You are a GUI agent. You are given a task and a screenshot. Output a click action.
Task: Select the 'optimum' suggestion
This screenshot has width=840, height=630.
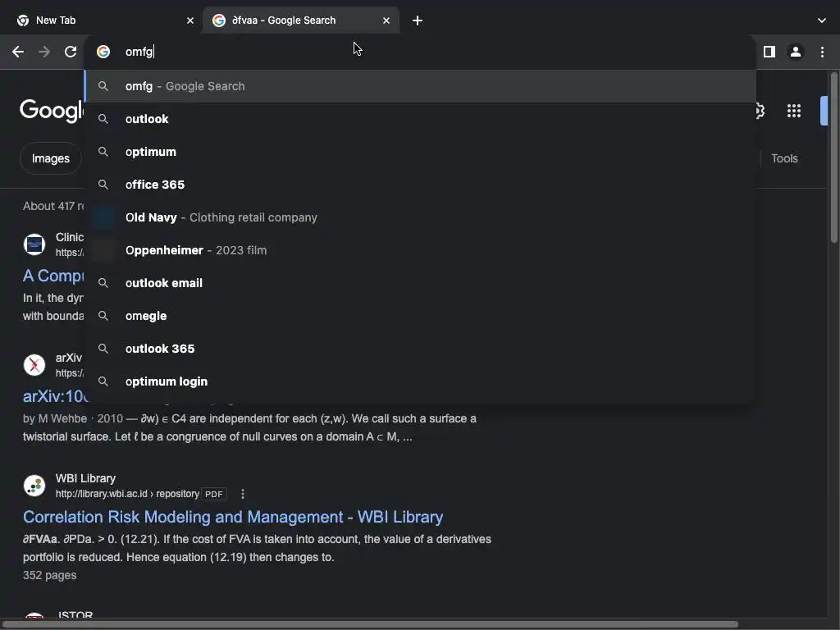tap(420, 152)
